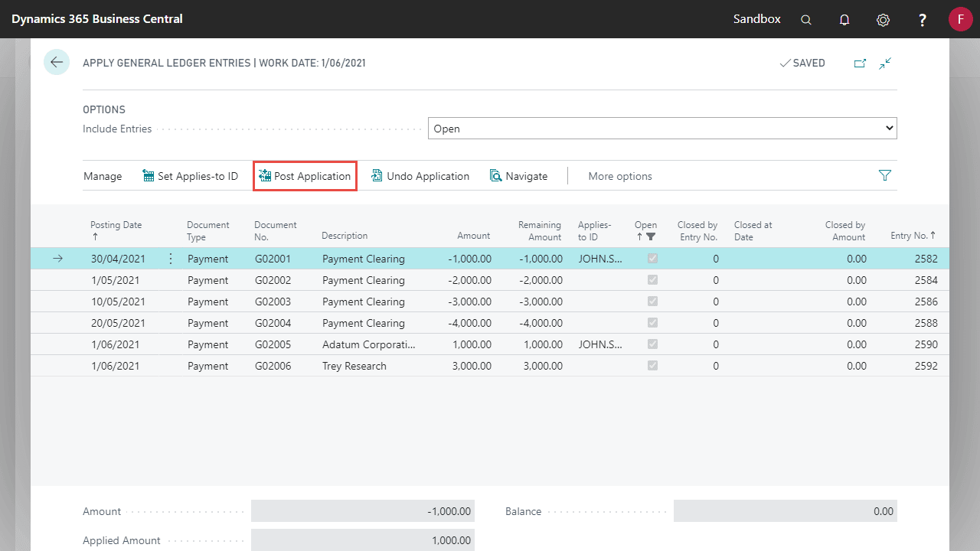The image size is (980, 551).
Task: Click the Sandbox environment label
Action: tap(757, 19)
